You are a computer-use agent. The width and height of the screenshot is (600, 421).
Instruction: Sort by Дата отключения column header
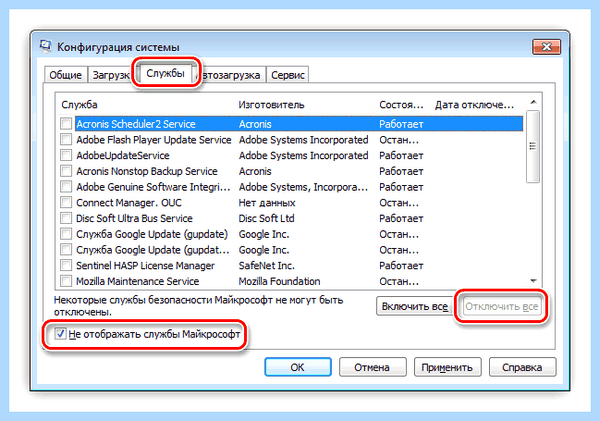tap(474, 105)
